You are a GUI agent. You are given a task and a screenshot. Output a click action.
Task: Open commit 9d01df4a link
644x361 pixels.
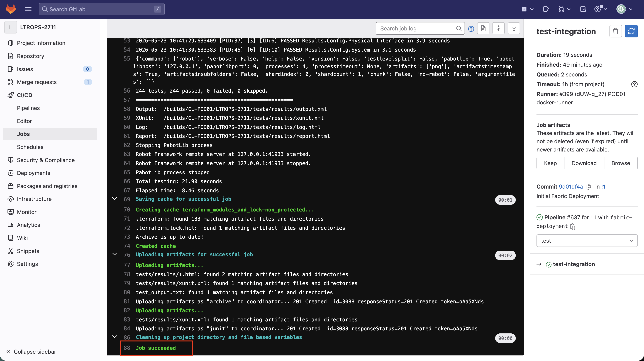click(x=571, y=187)
